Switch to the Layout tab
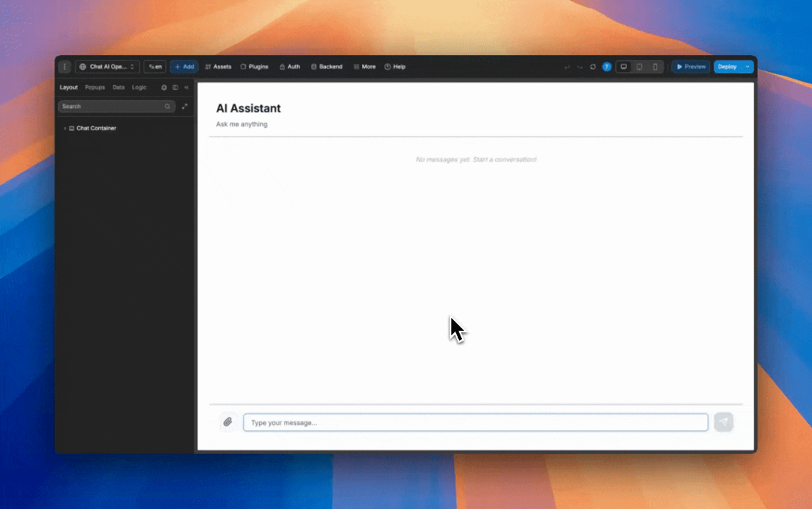 [x=69, y=88]
